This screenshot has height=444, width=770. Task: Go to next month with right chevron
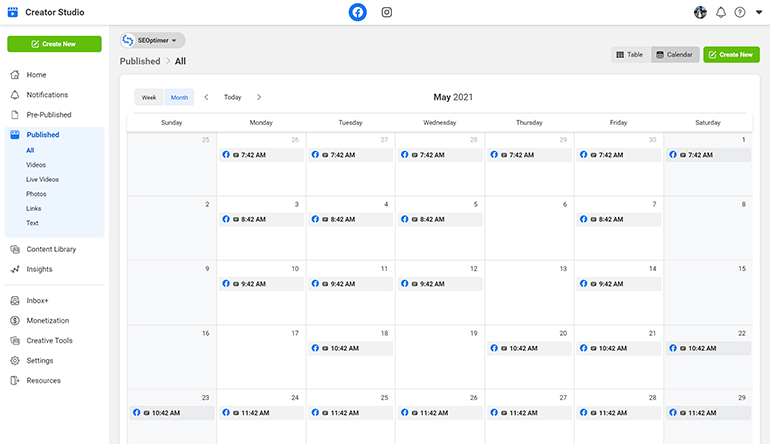pos(259,97)
